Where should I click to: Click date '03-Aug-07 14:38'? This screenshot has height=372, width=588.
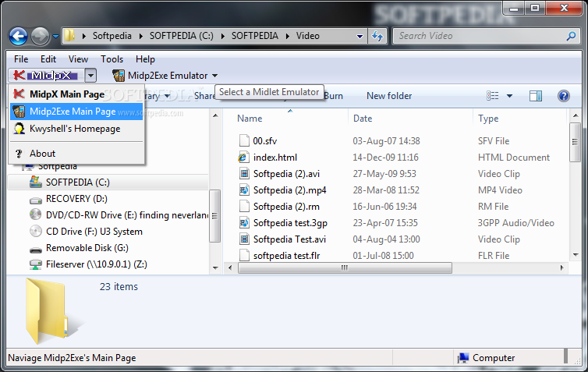[386, 141]
